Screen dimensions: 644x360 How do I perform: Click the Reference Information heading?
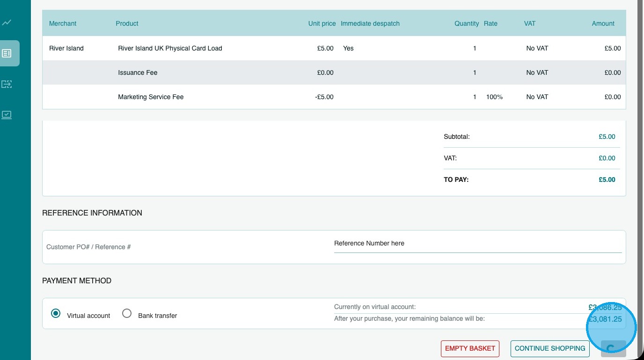click(92, 213)
